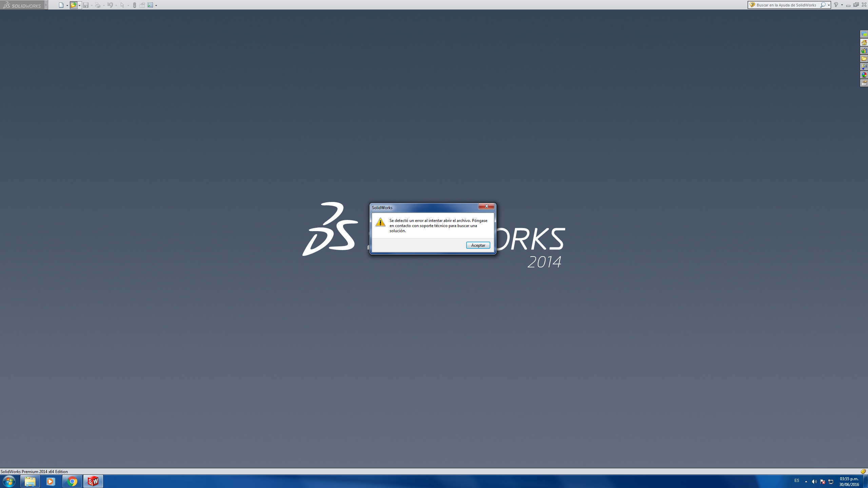Click the magnifying glass search icon
Viewport: 868px width, 488px height.
click(x=822, y=5)
